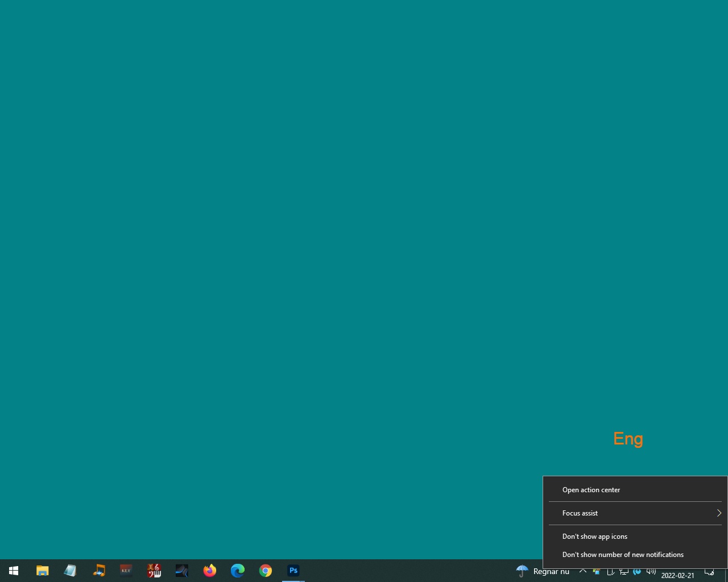This screenshot has height=582, width=728.
Task: Launch File Explorer from the taskbar
Action: tap(42, 571)
